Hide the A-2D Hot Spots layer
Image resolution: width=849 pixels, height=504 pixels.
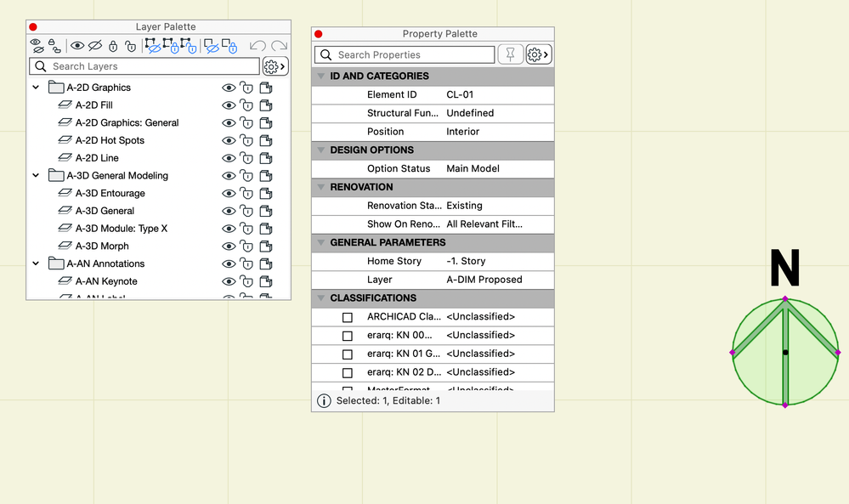pos(229,141)
